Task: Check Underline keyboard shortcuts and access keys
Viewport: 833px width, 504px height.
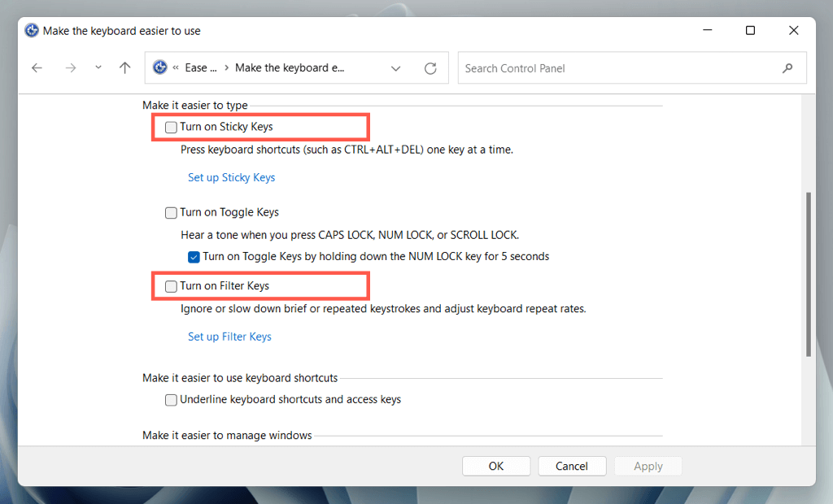Action: pyautogui.click(x=171, y=400)
